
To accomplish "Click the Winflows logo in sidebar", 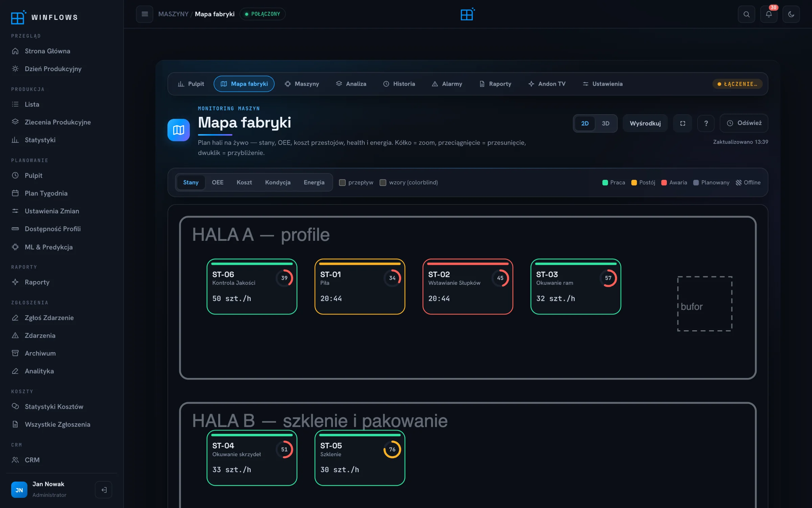I will (x=44, y=17).
